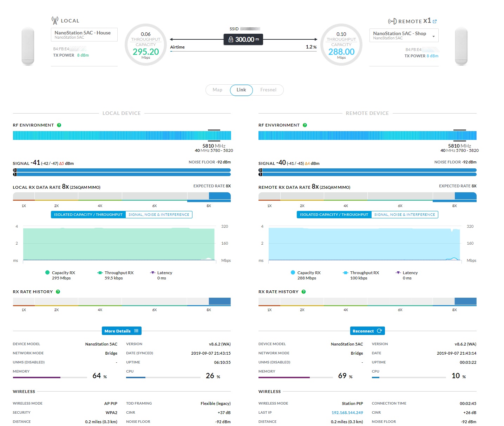
Task: Click the Flexible (legacy) TDD framing value
Action: coord(216,404)
